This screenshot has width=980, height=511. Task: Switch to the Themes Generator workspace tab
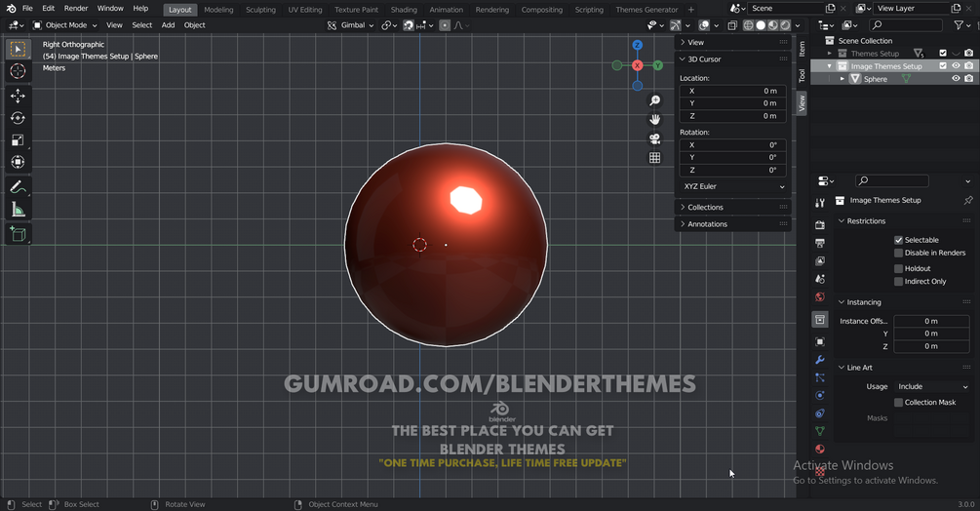pos(647,10)
